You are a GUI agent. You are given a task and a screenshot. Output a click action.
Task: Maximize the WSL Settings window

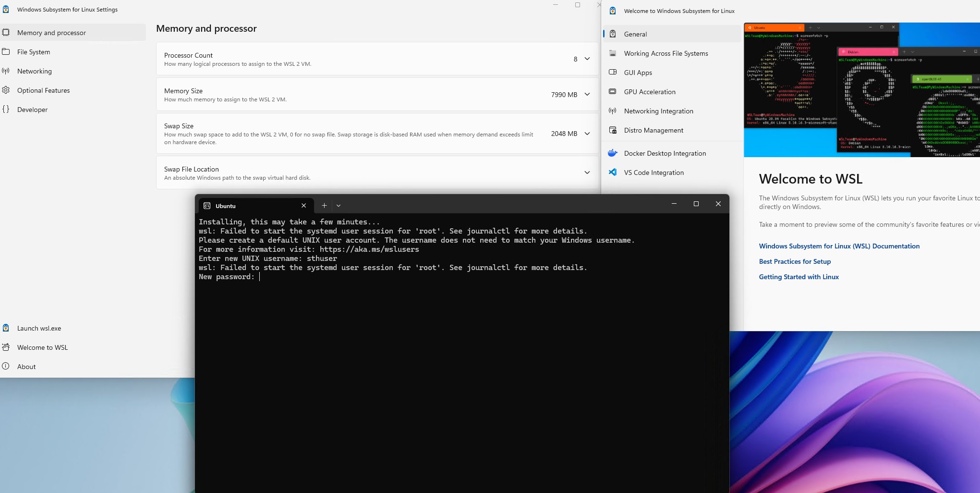pyautogui.click(x=578, y=5)
